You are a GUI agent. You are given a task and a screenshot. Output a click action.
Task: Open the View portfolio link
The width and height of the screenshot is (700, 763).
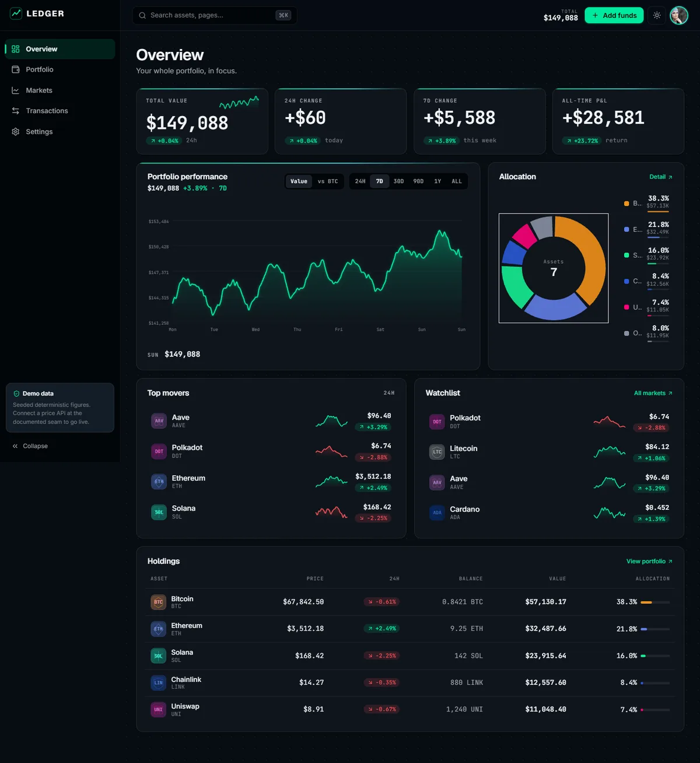[x=649, y=561]
